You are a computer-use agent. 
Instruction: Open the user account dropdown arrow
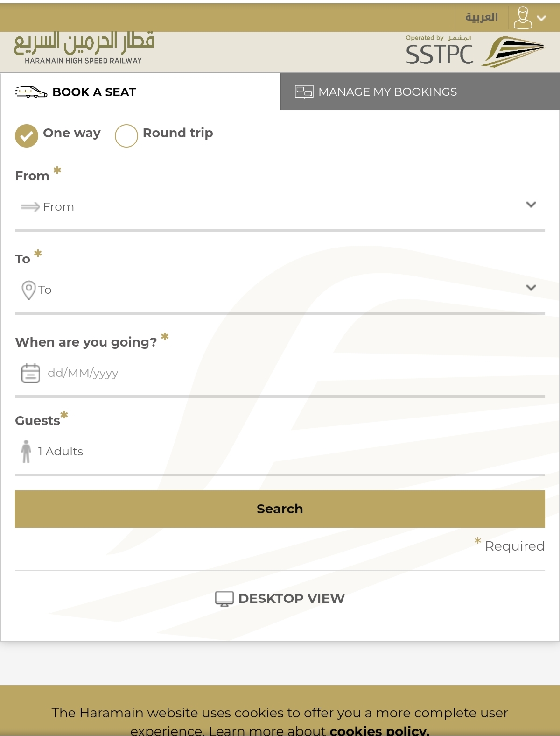coord(541,18)
